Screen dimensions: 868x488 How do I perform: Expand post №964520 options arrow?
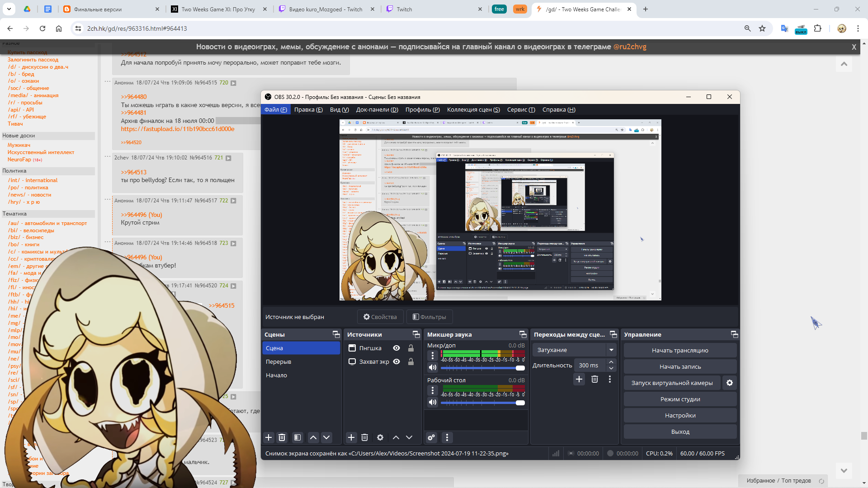(x=233, y=286)
